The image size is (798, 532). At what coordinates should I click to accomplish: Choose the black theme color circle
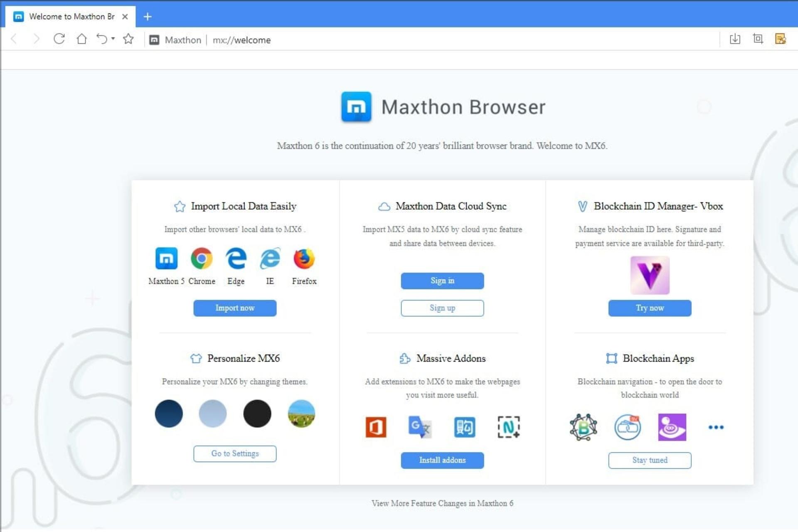coord(257,414)
